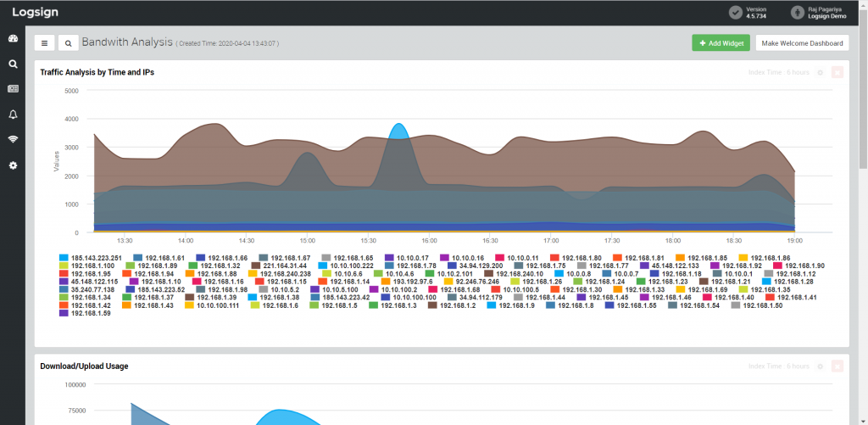The image size is (868, 425).
Task: Toggle series 35.240.77.138 in legend
Action: 87,289
